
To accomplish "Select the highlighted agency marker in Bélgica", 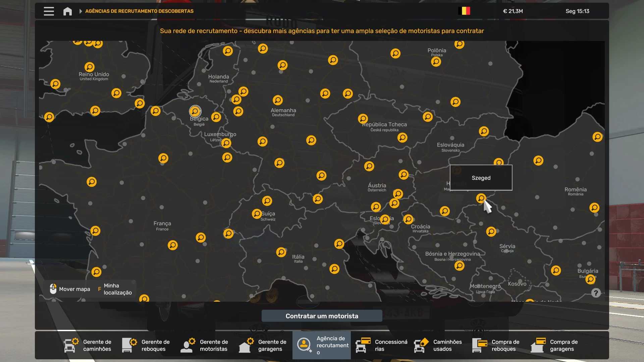I will (x=195, y=111).
